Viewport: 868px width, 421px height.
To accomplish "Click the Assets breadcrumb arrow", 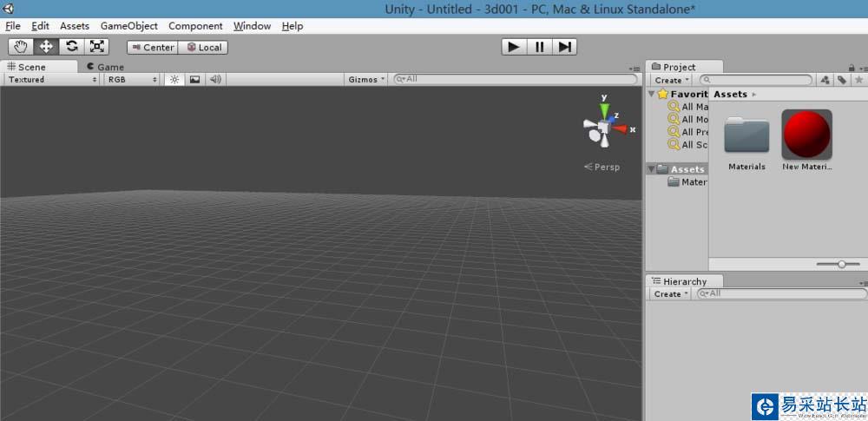I will [x=754, y=95].
